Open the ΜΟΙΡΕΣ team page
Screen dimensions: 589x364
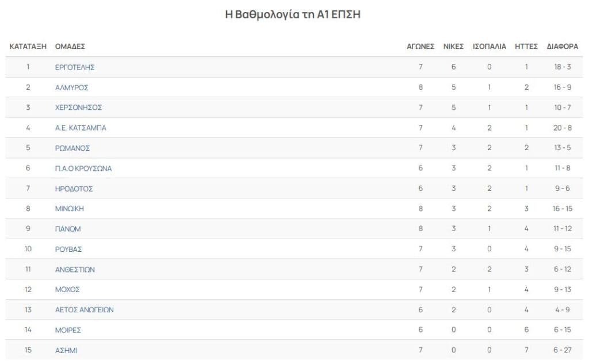(68, 330)
